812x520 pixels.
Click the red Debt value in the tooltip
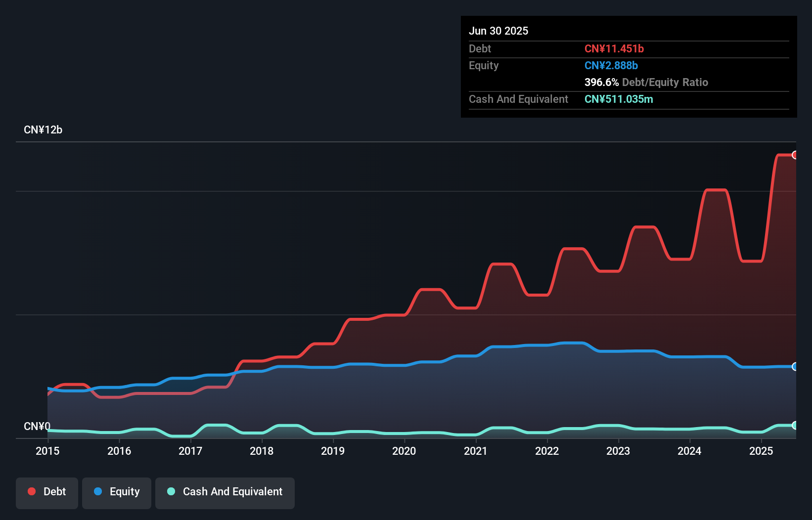614,48
